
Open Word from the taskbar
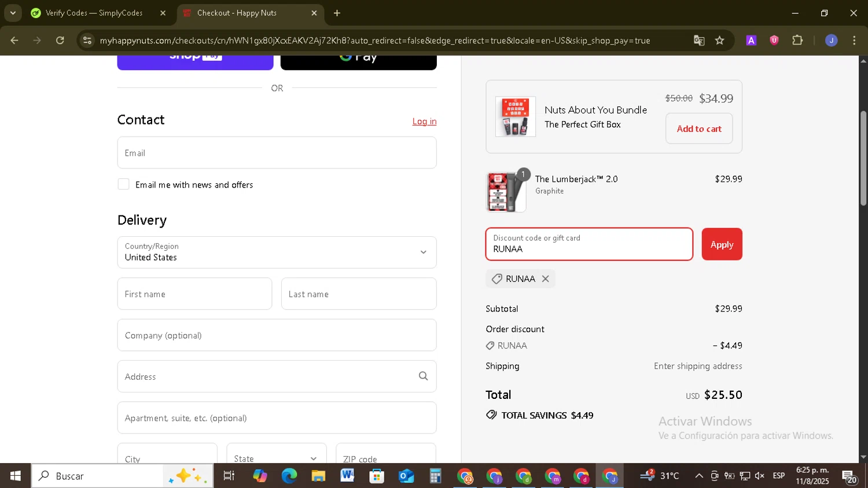click(347, 476)
